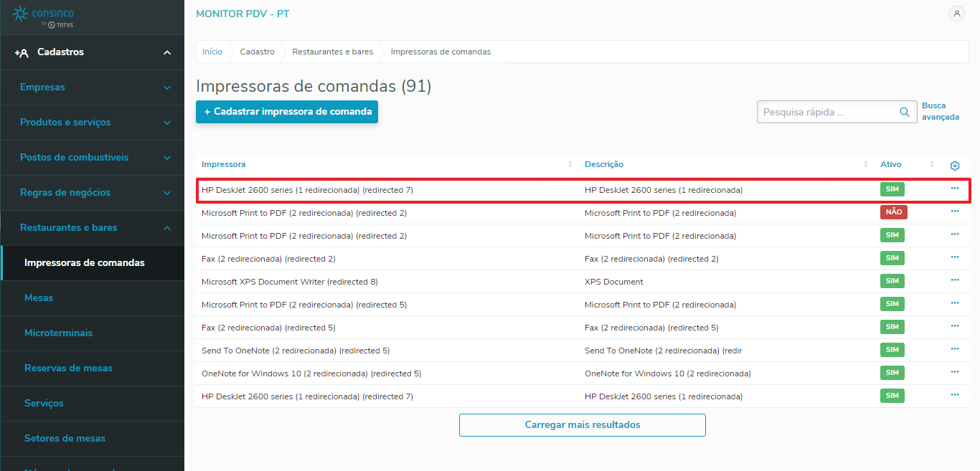Viewport: 980px width, 471px height.
Task: Click SIM badge in OneNote for Windows 10 row
Action: [892, 373]
